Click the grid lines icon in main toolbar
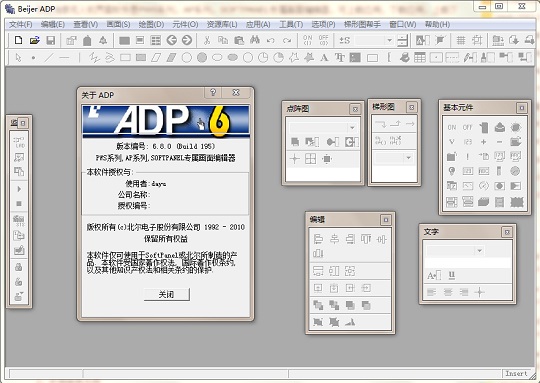This screenshot has height=383, width=540. click(x=460, y=40)
